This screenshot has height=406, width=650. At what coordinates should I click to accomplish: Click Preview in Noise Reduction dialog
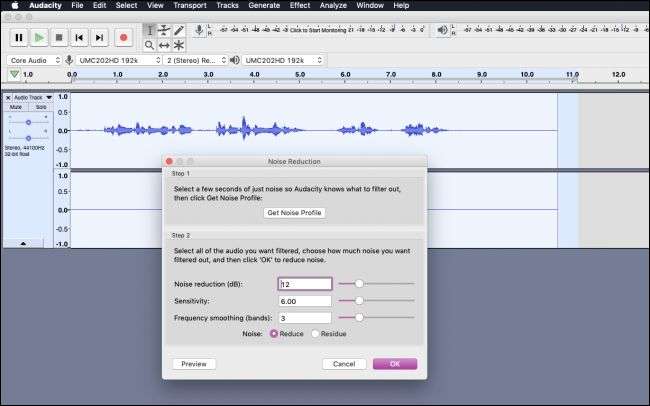[194, 364]
